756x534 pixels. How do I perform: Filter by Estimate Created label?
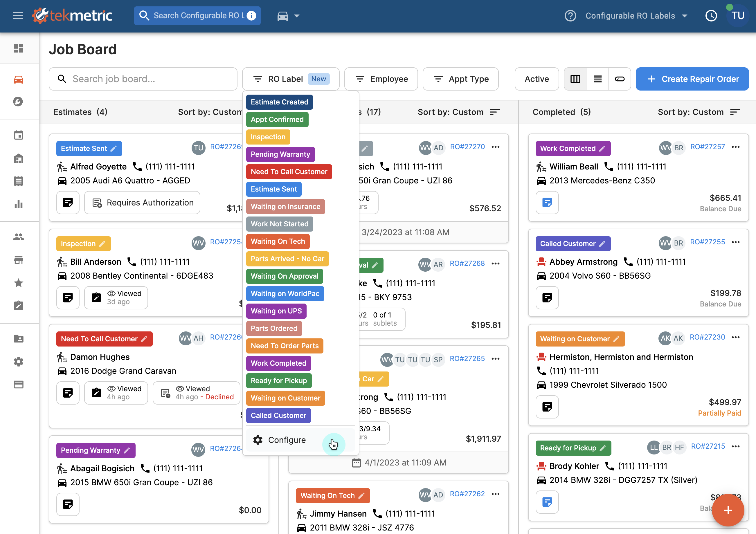tap(279, 102)
